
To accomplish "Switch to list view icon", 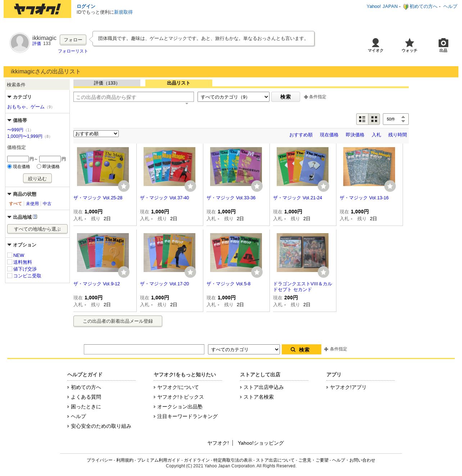I will (x=362, y=119).
